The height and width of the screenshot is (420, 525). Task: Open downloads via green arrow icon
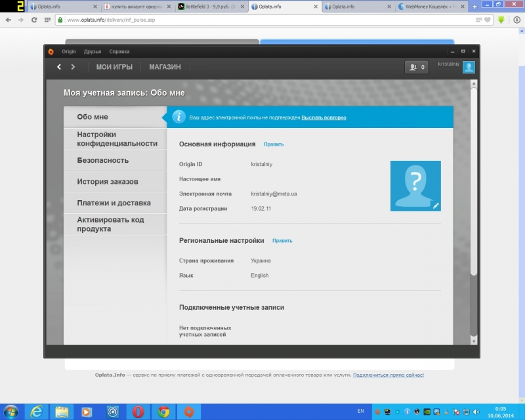501,20
